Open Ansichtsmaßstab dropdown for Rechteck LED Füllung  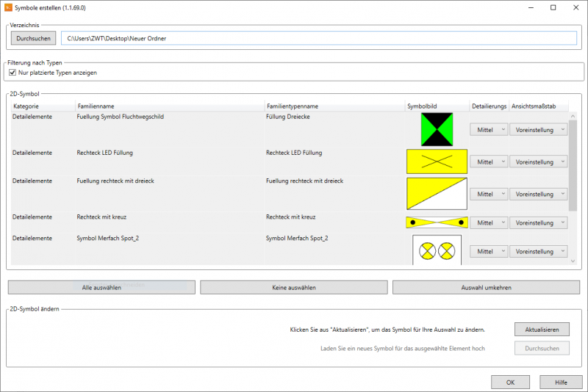[539, 161]
